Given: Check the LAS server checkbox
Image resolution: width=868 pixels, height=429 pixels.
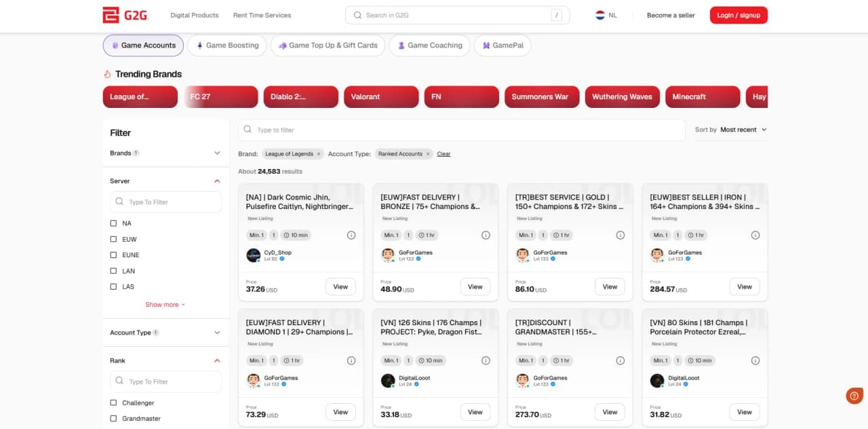Looking at the screenshot, I should (113, 286).
